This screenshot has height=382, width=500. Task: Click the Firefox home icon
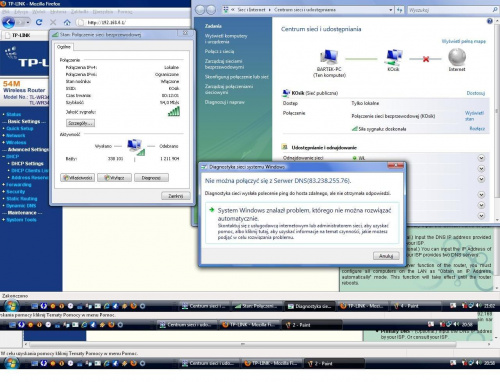click(x=67, y=22)
